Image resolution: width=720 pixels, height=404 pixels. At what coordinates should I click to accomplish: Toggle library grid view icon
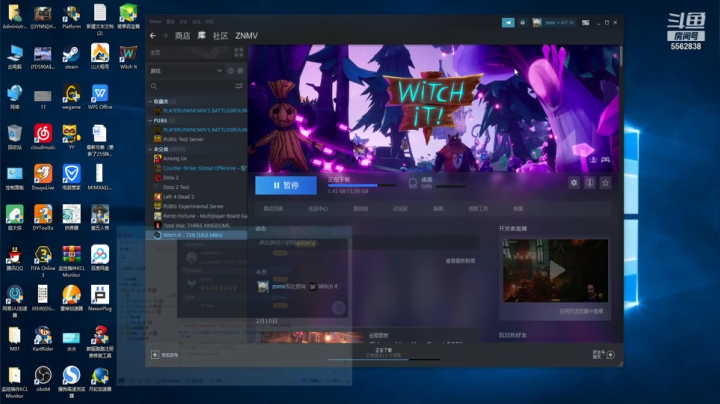(239, 52)
